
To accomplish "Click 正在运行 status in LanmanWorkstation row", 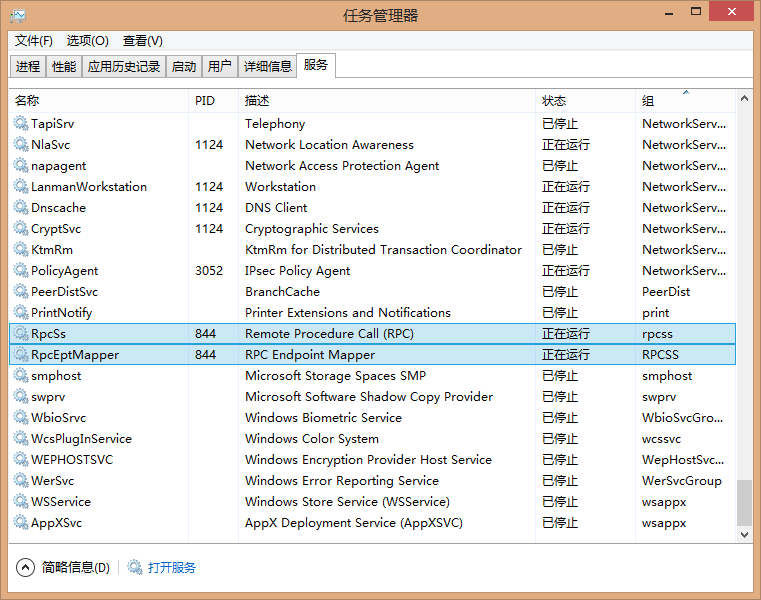I will [566, 187].
